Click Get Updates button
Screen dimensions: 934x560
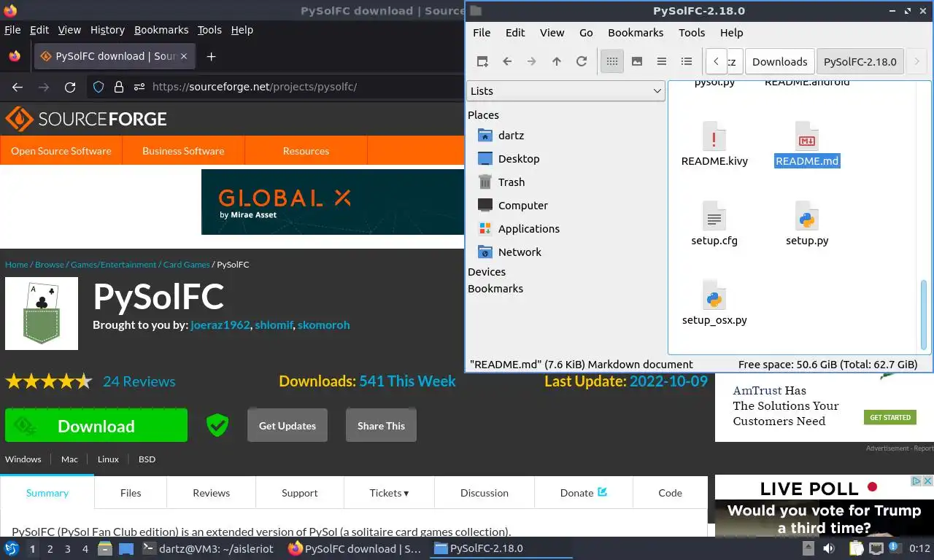[287, 426]
